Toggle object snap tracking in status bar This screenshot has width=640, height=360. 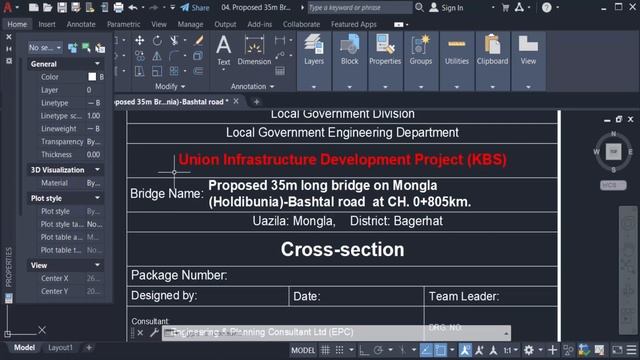[x=426, y=350]
